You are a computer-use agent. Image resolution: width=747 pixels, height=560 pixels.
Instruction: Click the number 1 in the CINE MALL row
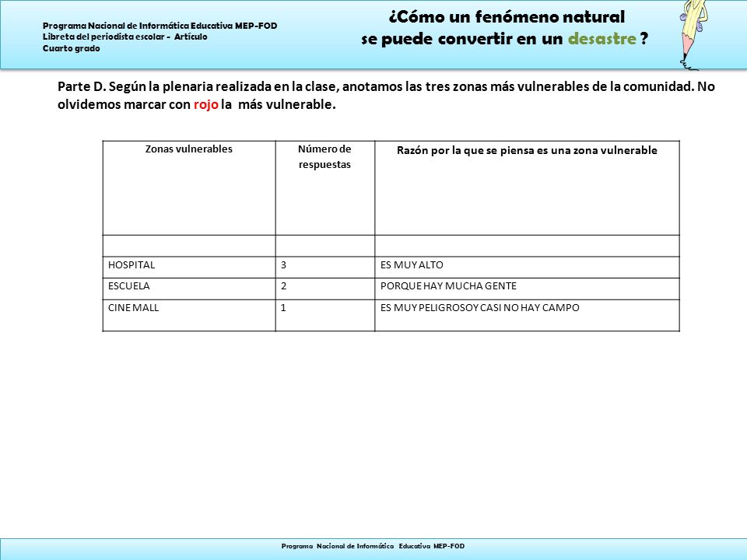(283, 308)
